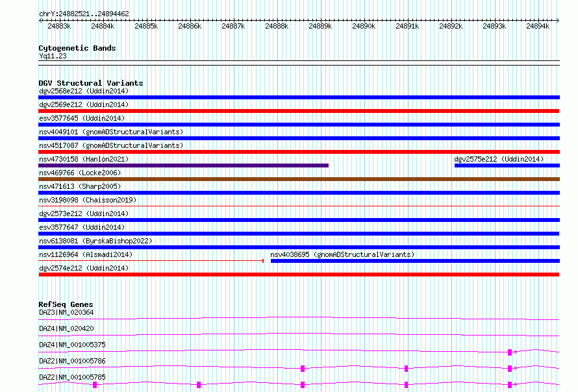Image resolution: width=578 pixels, height=392 pixels.
Task: Open the DAZ3|NM_020364 gene label
Action: point(66,312)
